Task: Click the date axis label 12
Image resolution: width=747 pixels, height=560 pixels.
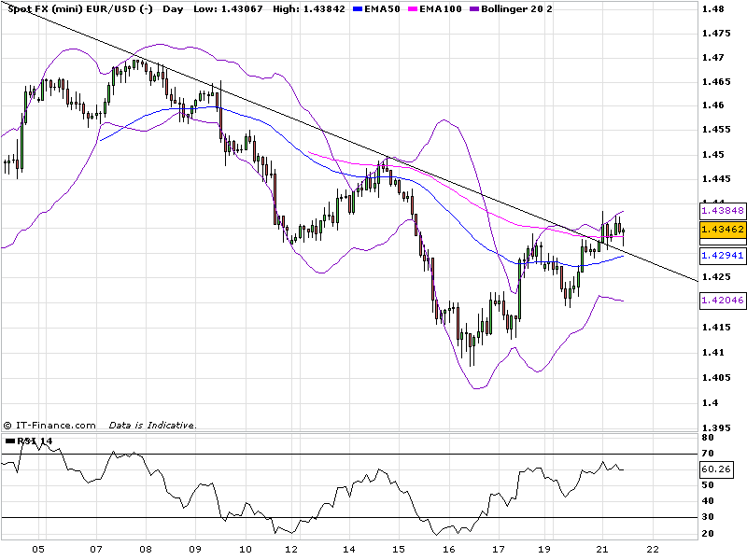Action: (291, 549)
